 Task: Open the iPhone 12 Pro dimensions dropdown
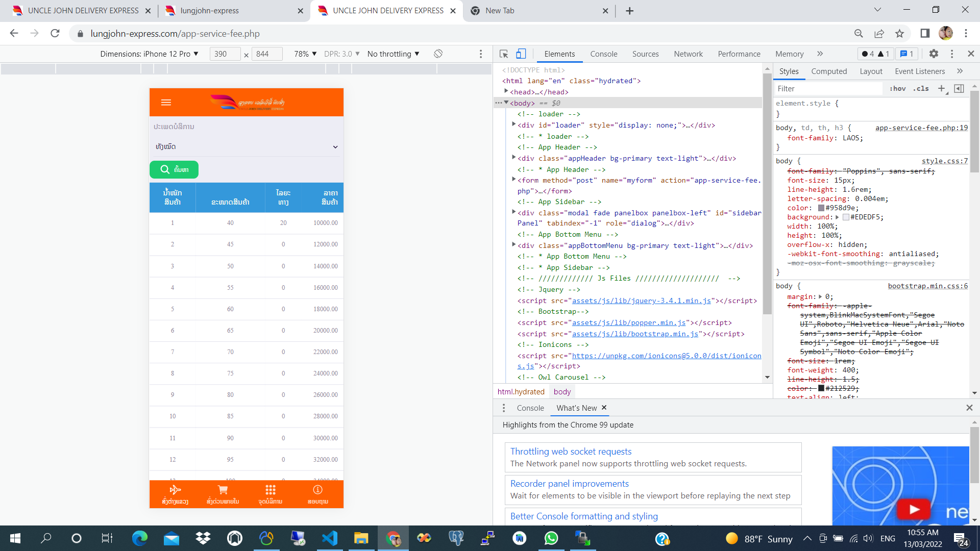click(x=149, y=54)
